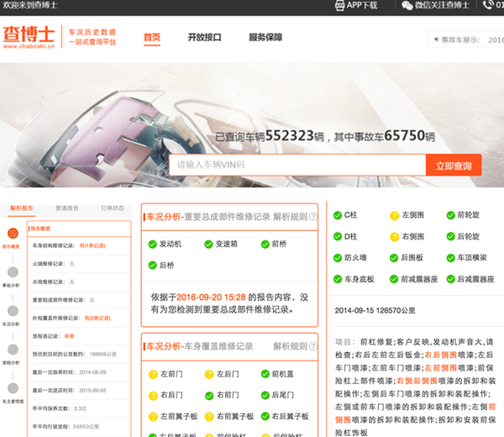The width and height of the screenshot is (504, 437).
Task: Click the 水泡维修记录 row
Action: 79,282
